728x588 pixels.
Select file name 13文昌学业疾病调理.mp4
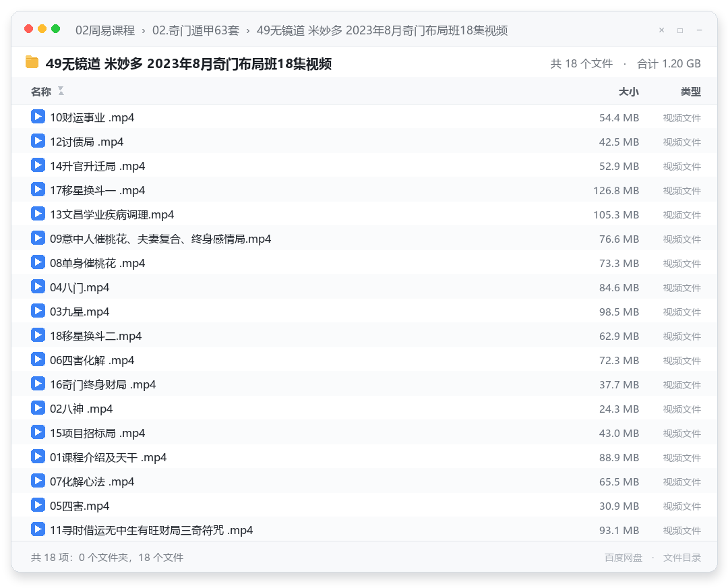click(112, 214)
